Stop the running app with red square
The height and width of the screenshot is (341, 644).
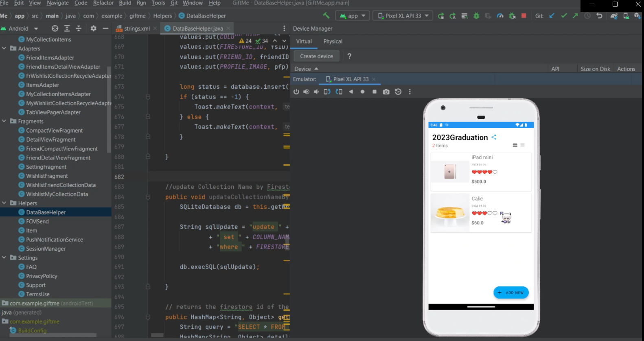[x=524, y=16]
